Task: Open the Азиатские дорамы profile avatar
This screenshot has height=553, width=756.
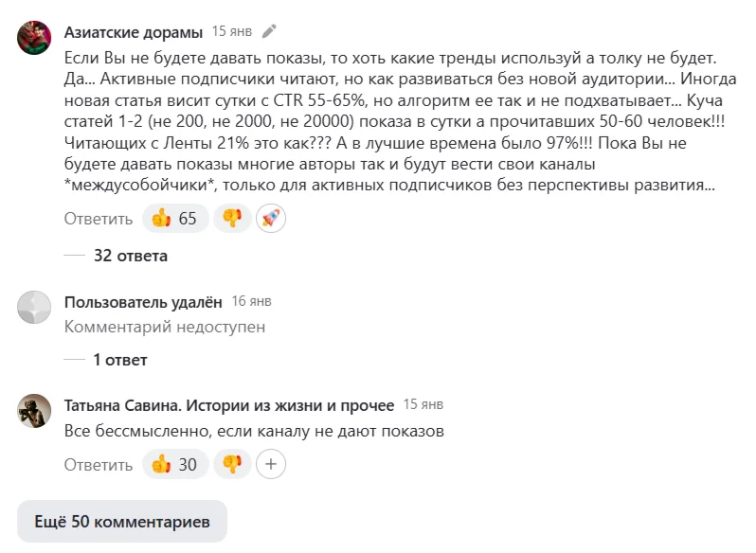Action: [x=35, y=38]
